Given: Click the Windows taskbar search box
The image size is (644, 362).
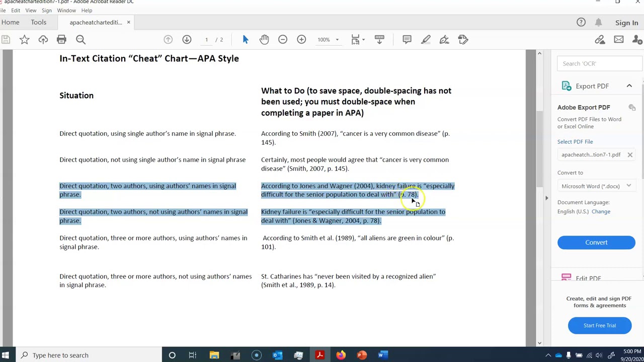Looking at the screenshot, I should click(x=90, y=355).
